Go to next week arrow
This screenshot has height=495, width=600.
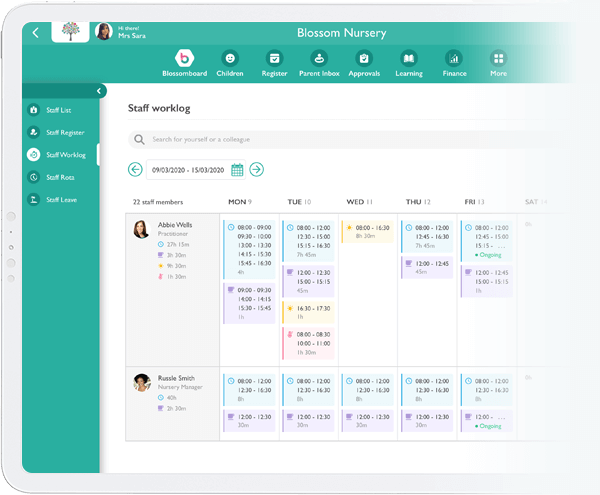coord(257,170)
